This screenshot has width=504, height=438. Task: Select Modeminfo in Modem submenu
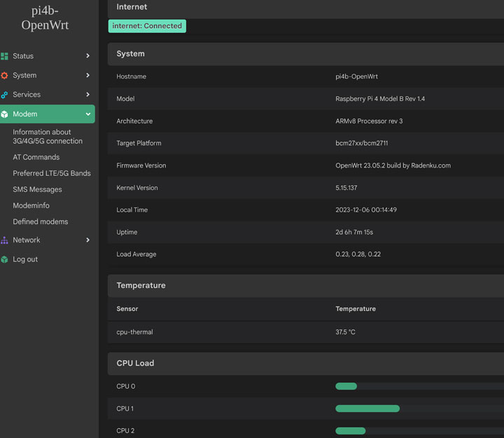[31, 206]
